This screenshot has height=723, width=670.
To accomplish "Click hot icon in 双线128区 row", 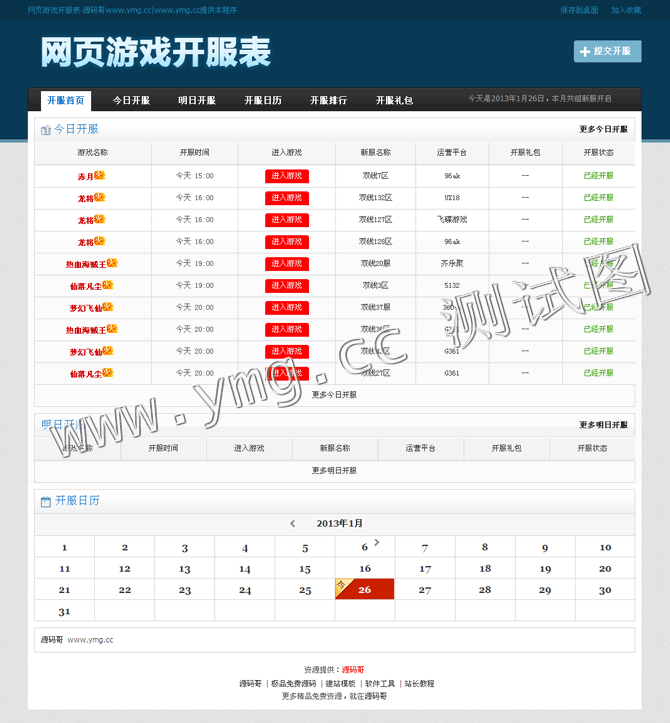I will 100,241.
